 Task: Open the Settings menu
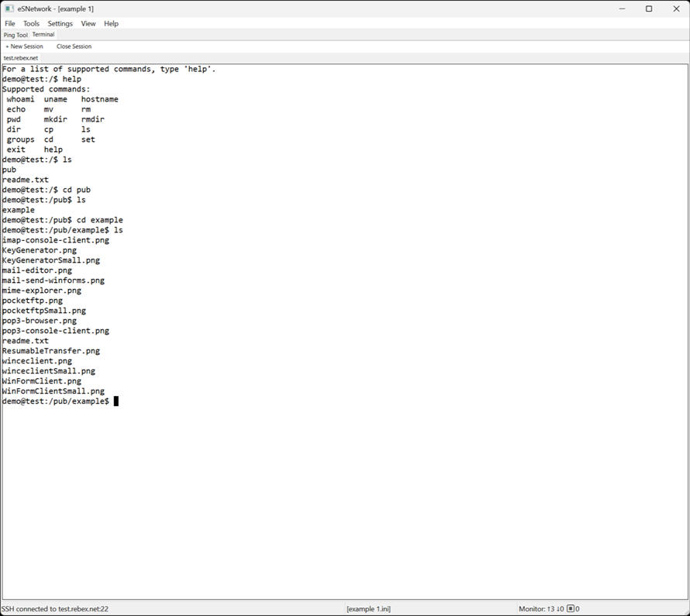(60, 24)
